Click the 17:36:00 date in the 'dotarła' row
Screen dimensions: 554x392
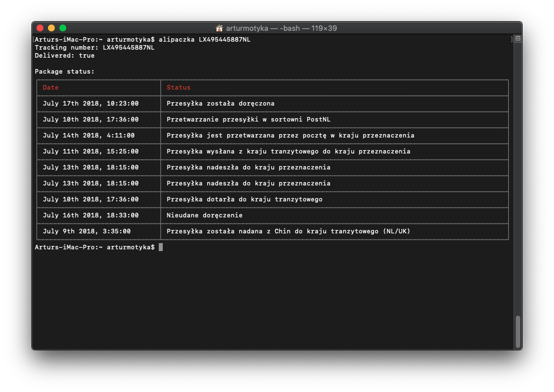[91, 199]
